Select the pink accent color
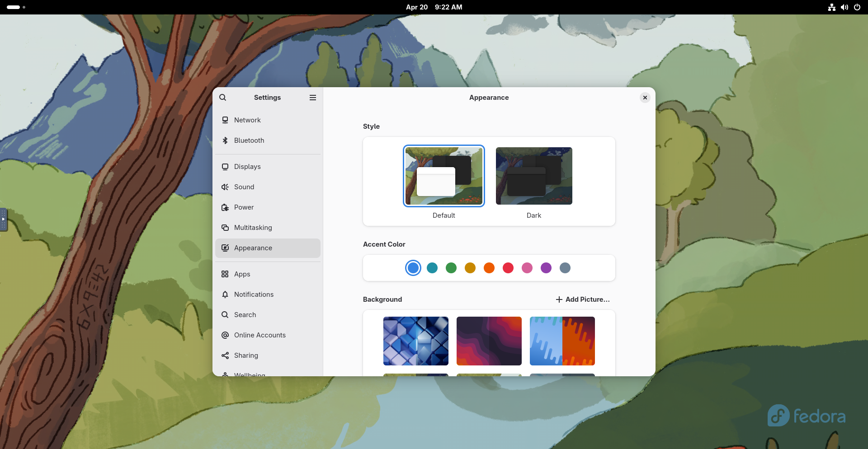This screenshot has height=449, width=868. tap(527, 268)
